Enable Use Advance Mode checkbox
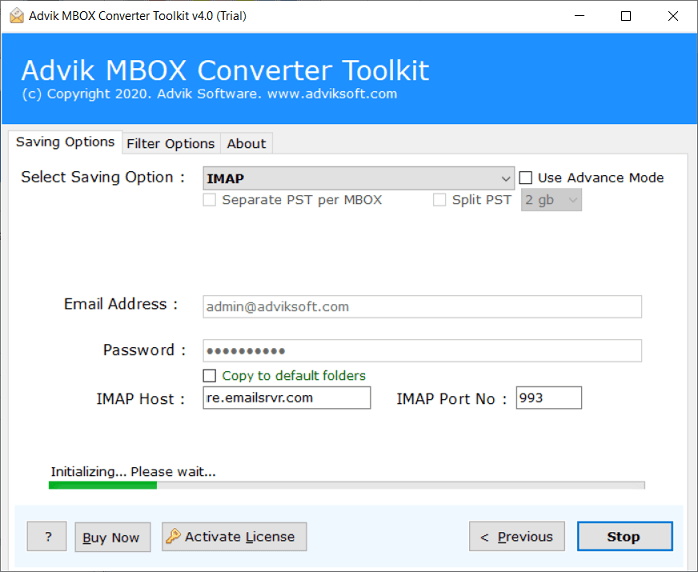Image resolution: width=698 pixels, height=572 pixels. 525,178
